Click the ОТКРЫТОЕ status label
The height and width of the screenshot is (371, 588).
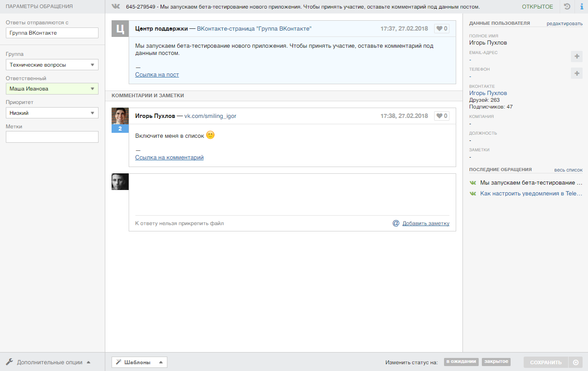click(538, 7)
